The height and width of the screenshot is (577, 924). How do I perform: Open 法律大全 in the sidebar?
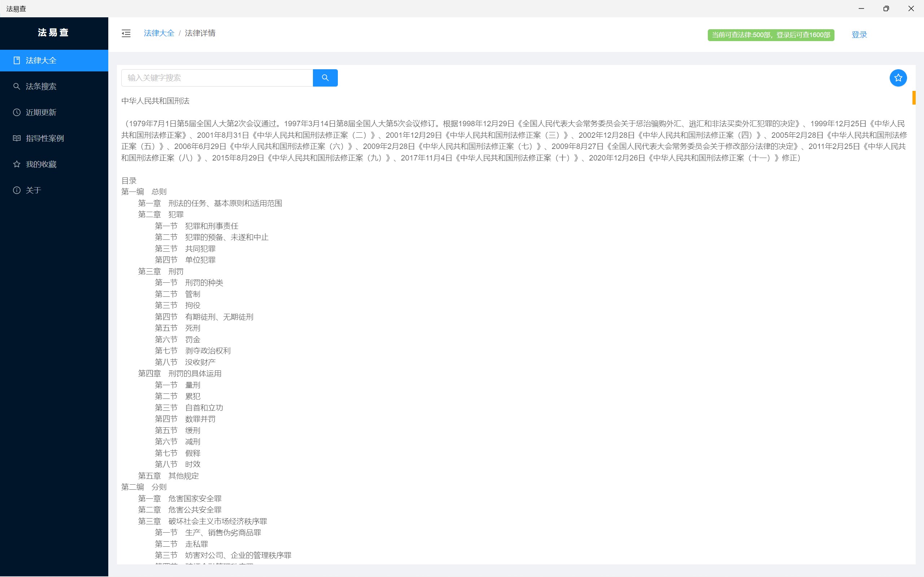(x=41, y=60)
